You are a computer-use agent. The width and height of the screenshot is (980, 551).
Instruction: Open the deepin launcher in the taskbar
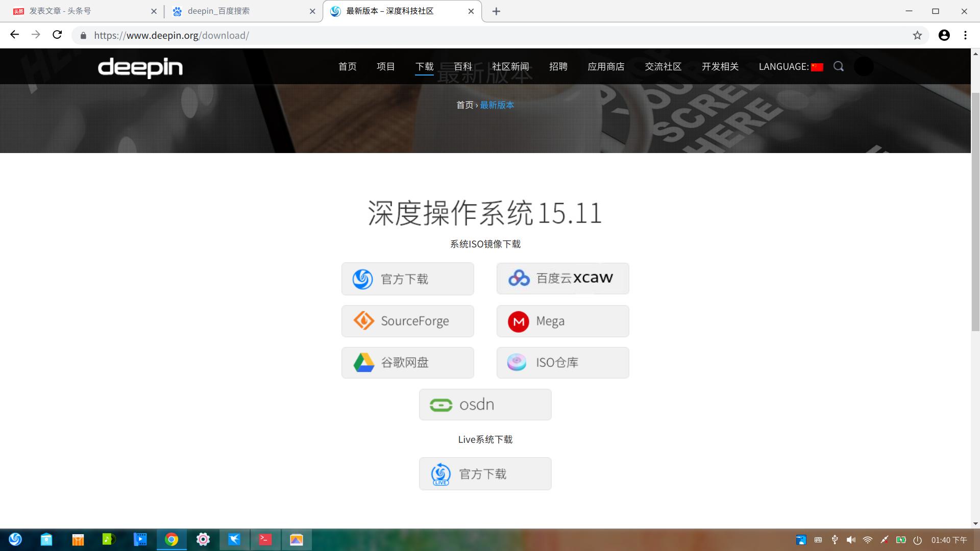coord(15,539)
